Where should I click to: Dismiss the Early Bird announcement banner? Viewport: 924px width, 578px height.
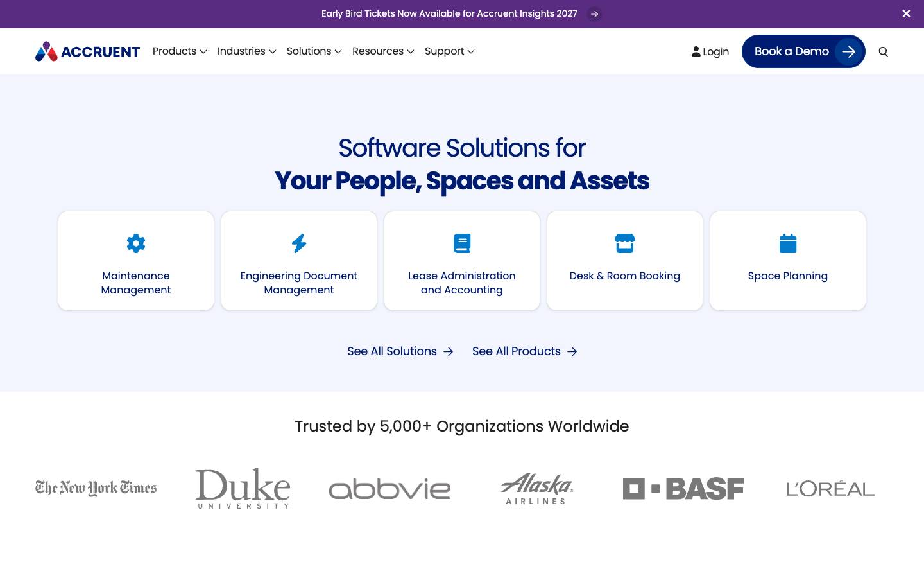pyautogui.click(x=906, y=13)
